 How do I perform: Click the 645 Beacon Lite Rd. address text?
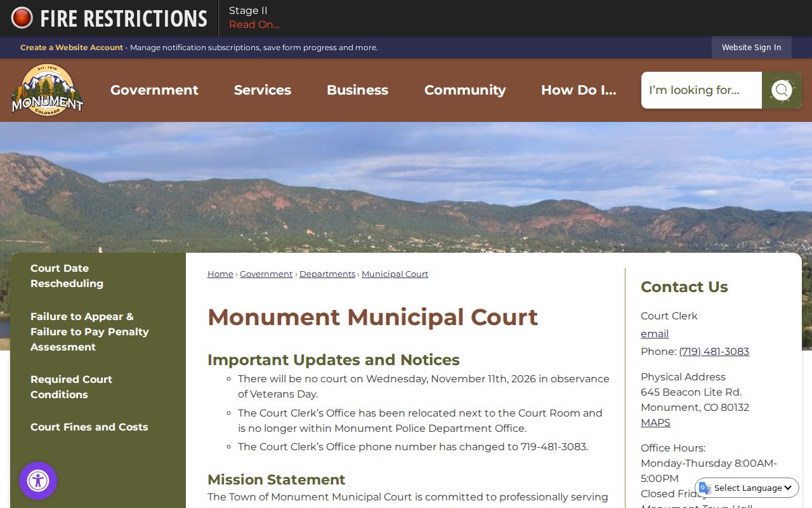691,392
